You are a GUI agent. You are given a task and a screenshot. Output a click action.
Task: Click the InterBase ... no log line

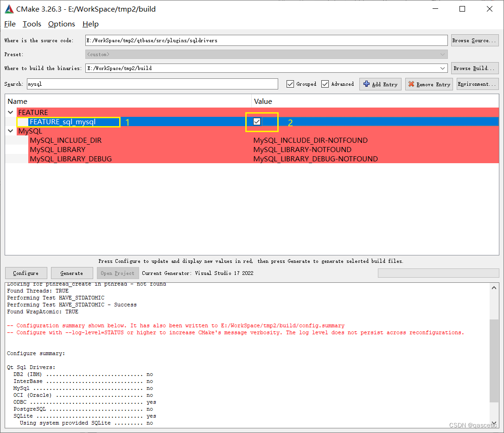(x=83, y=381)
